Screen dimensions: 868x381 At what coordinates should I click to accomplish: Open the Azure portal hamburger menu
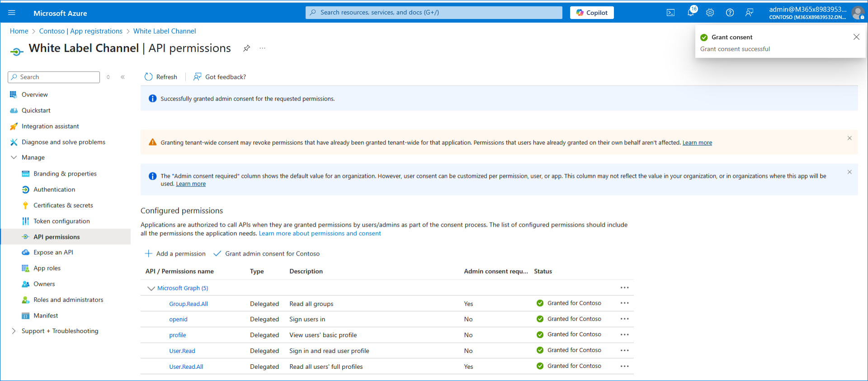point(12,13)
